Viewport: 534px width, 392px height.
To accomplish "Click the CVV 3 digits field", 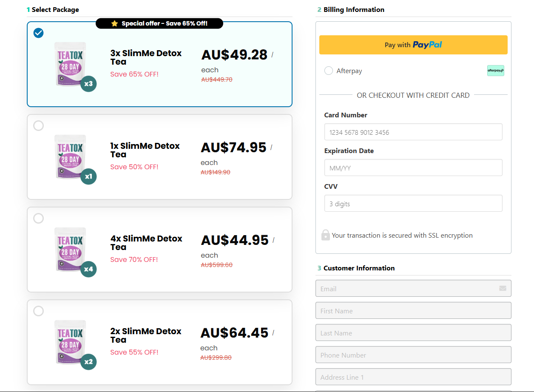I will click(413, 204).
